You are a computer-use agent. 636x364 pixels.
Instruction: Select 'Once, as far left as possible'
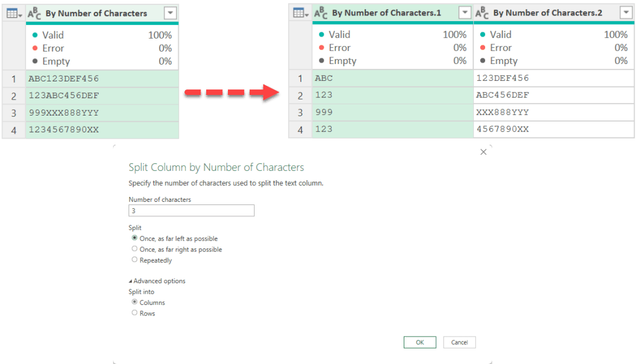[x=135, y=239]
